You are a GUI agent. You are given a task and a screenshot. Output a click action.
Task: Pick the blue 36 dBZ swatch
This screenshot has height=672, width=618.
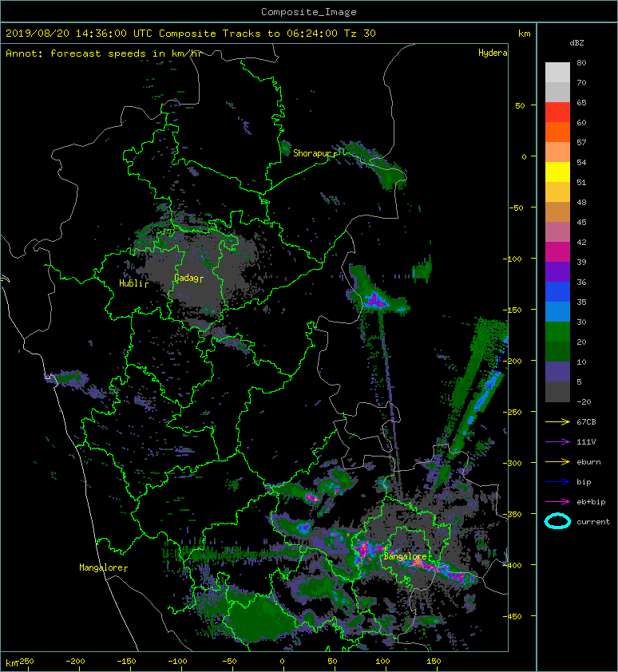557,292
